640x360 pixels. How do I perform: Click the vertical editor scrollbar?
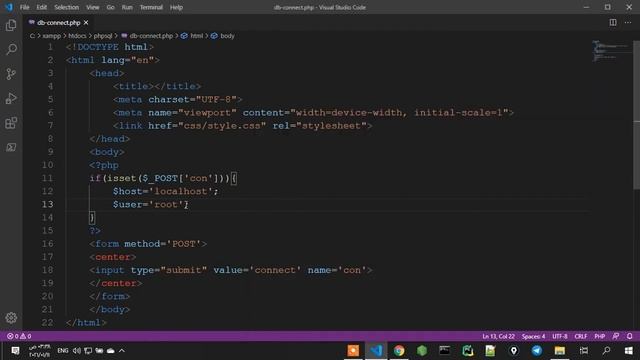click(636, 114)
